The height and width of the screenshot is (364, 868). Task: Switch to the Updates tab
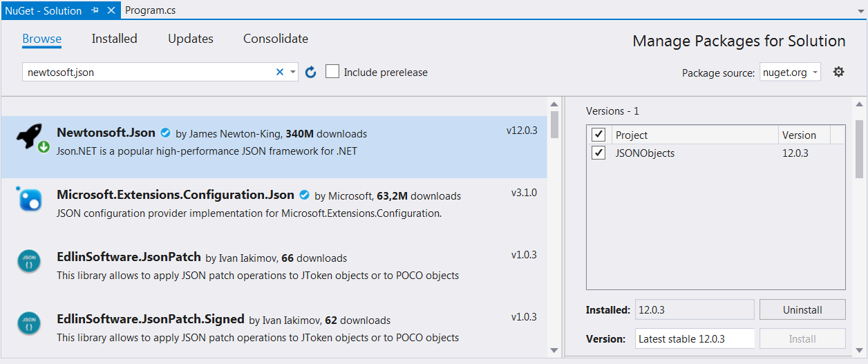(x=191, y=39)
